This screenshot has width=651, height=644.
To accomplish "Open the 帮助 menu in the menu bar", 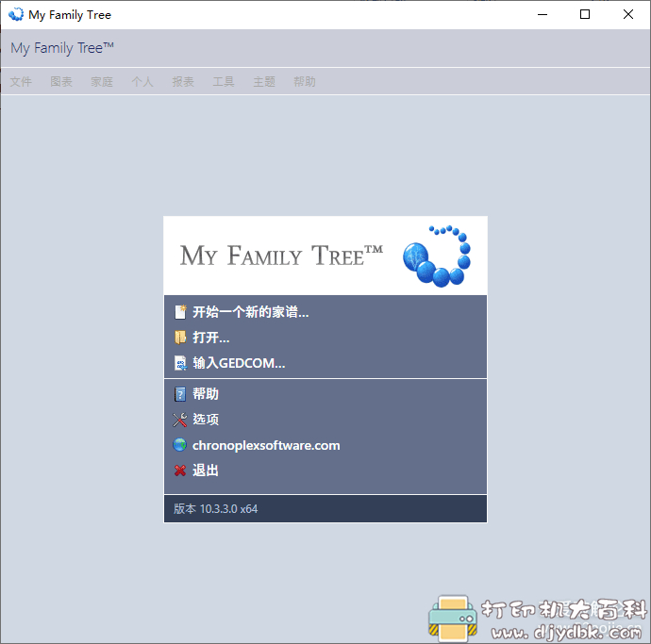I will click(x=305, y=82).
